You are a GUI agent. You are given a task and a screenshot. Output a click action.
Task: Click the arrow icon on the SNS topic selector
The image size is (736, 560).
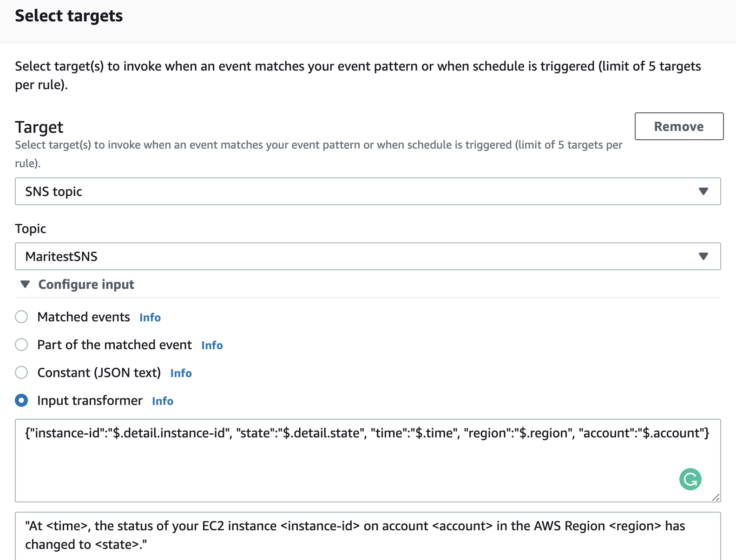[703, 191]
